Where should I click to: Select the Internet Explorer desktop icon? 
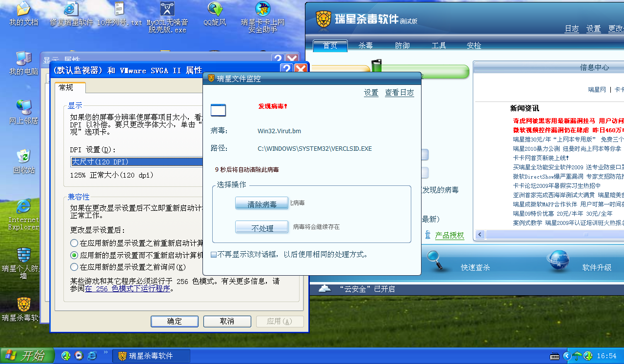click(23, 214)
